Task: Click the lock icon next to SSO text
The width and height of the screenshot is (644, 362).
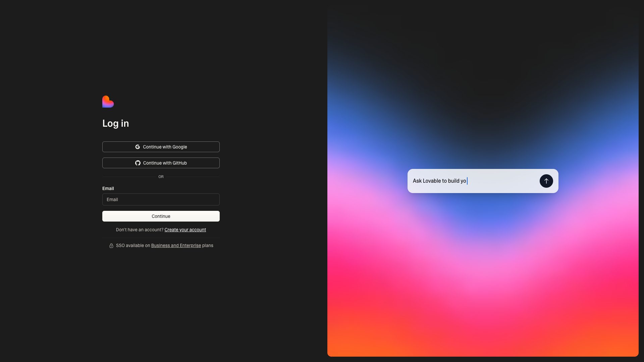Action: click(111, 245)
